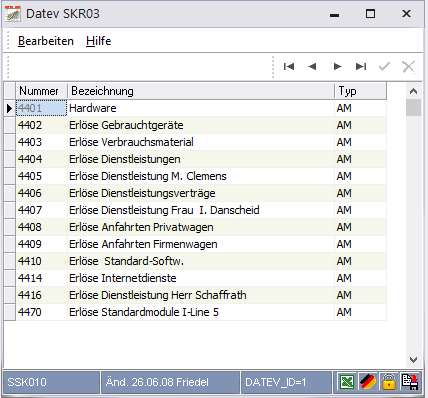The height and width of the screenshot is (398, 428).
Task: Select cell 4404
Action: pos(42,159)
